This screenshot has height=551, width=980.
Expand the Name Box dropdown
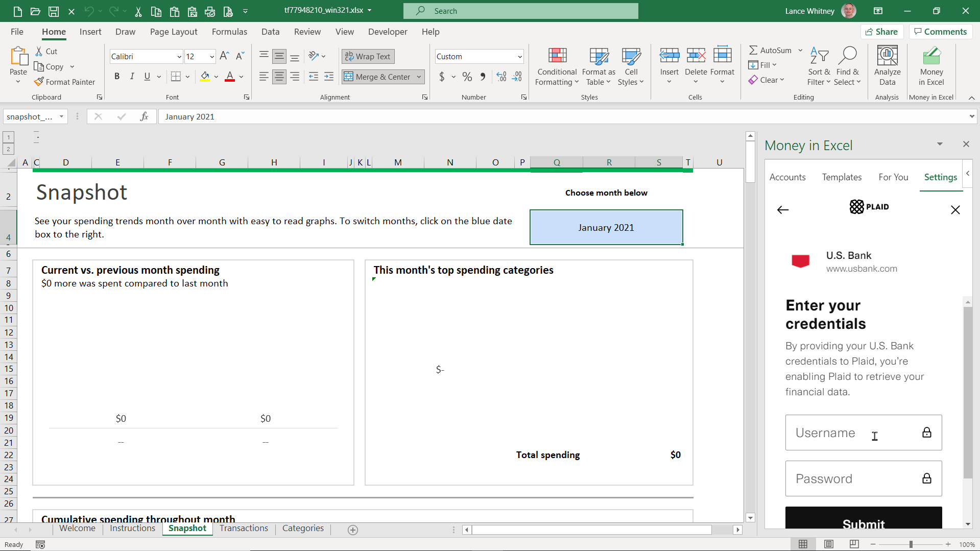click(x=61, y=116)
